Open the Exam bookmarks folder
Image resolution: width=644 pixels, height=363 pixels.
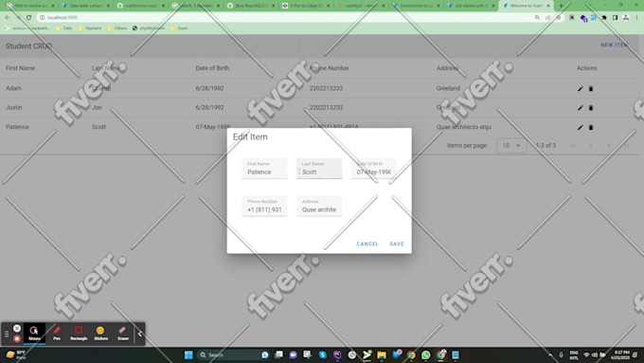click(x=179, y=28)
